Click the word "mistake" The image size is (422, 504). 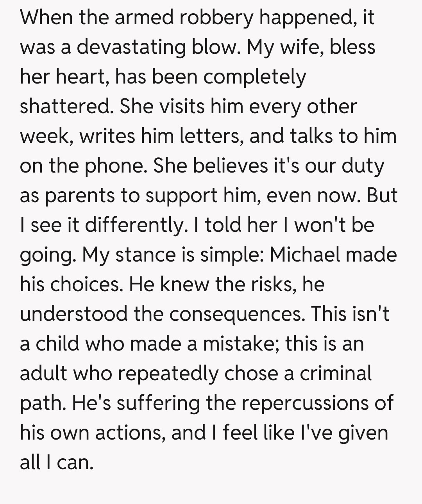(240, 344)
